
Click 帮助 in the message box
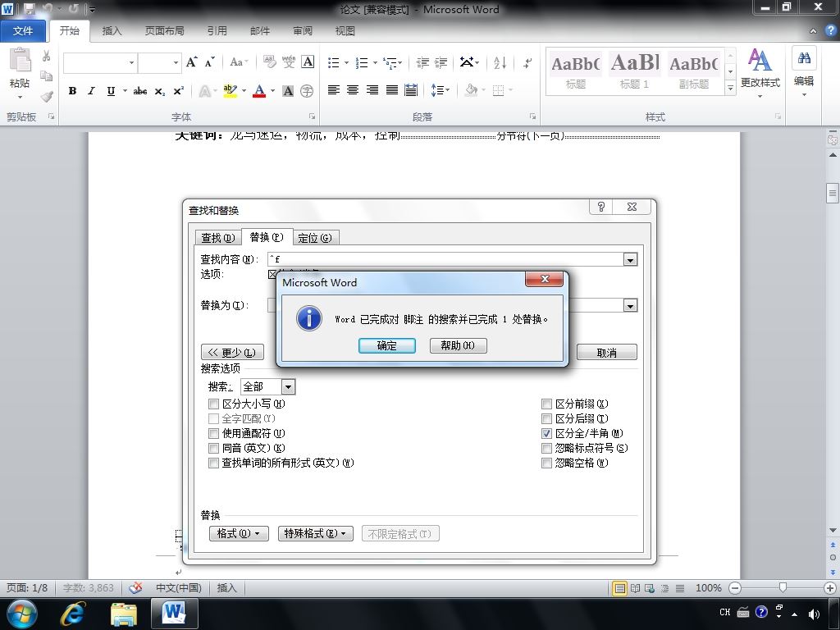click(x=458, y=345)
